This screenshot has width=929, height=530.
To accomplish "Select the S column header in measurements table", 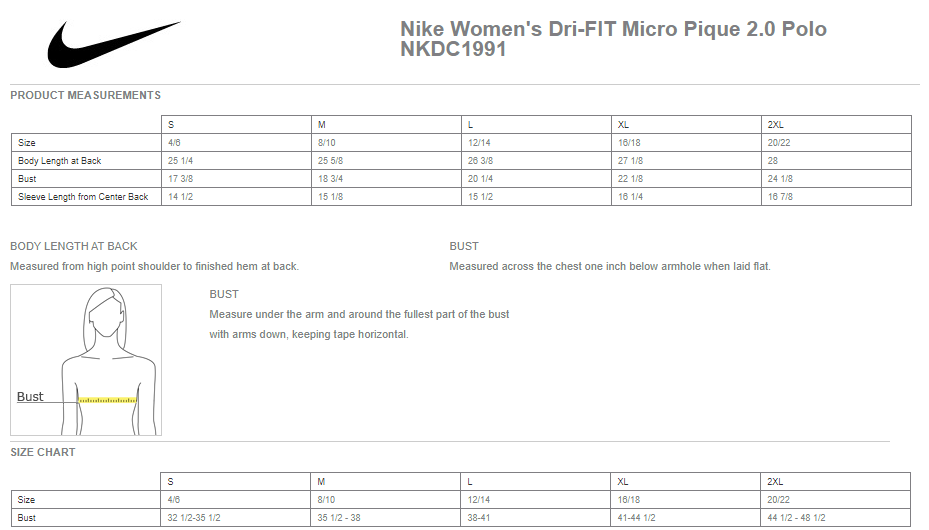I will 236,124.
